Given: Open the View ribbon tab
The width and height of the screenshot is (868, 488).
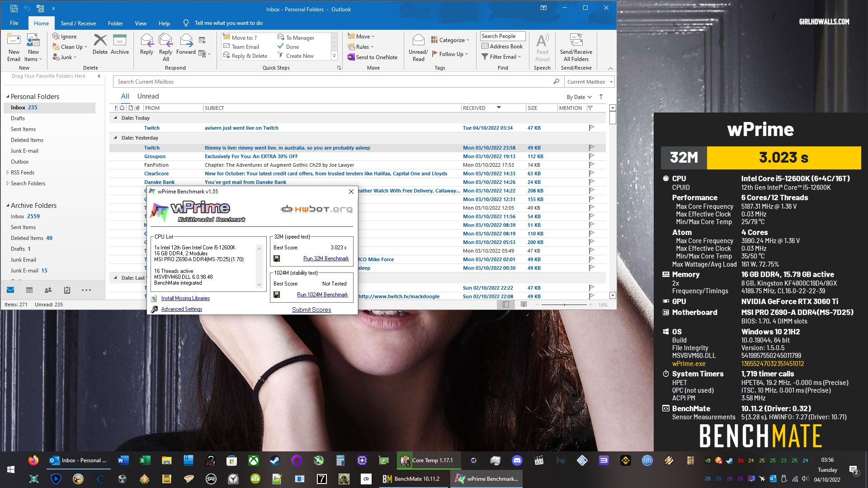Looking at the screenshot, I should [141, 23].
